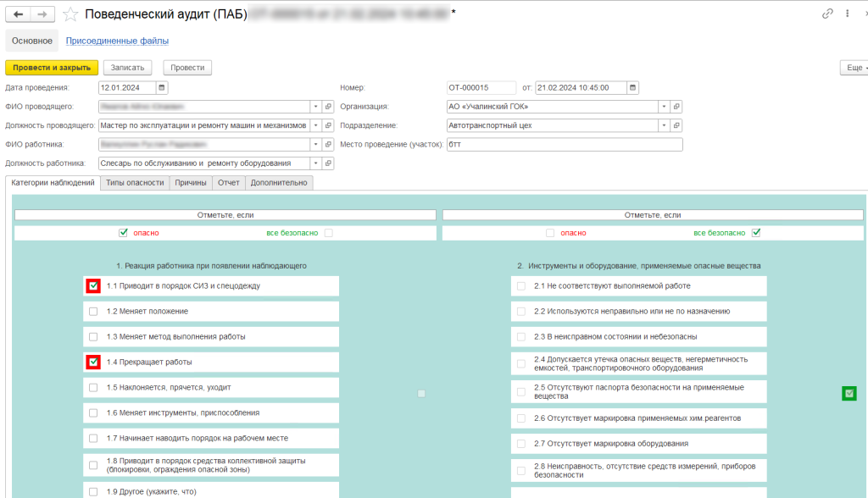This screenshot has width=868, height=498.
Task: Open the Подразделение record with open icon
Action: 676,125
